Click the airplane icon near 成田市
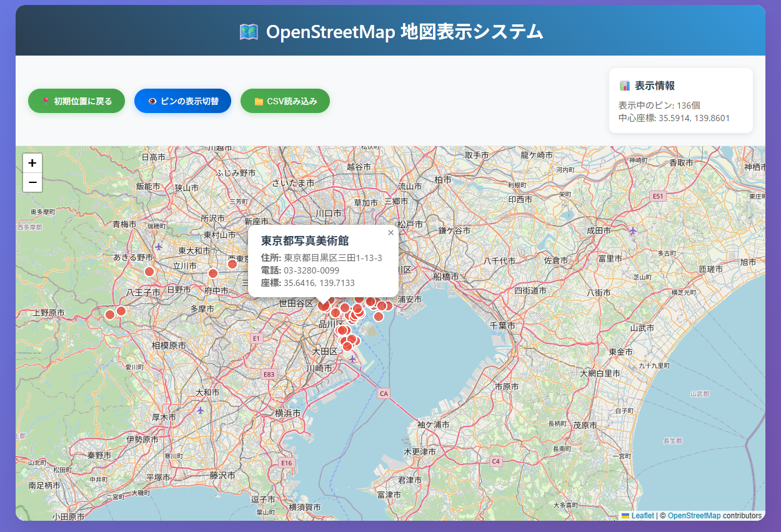 634,232
